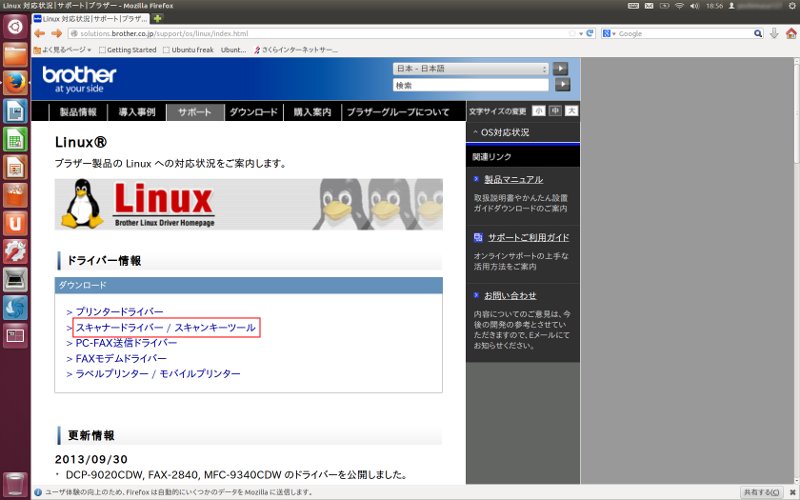Go forward with the browser forward arrow

pyautogui.click(x=57, y=33)
